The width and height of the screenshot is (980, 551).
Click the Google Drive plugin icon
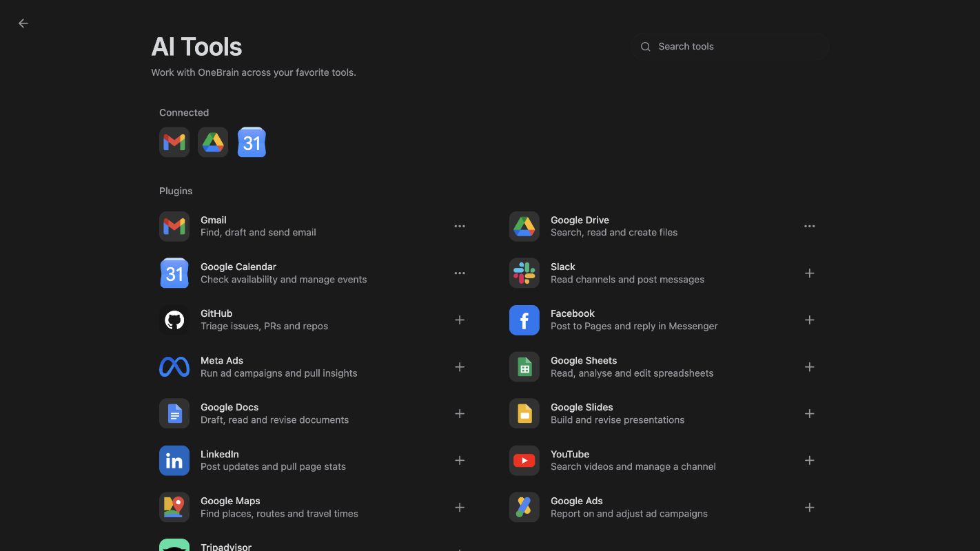[524, 226]
